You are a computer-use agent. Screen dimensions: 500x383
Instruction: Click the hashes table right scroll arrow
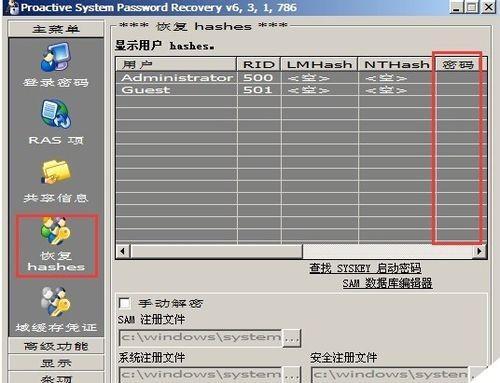click(479, 251)
